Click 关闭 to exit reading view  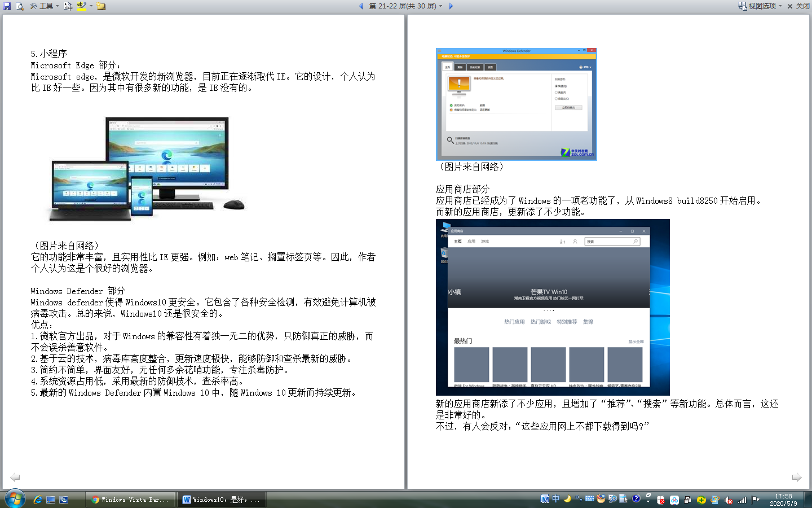pyautogui.click(x=798, y=6)
